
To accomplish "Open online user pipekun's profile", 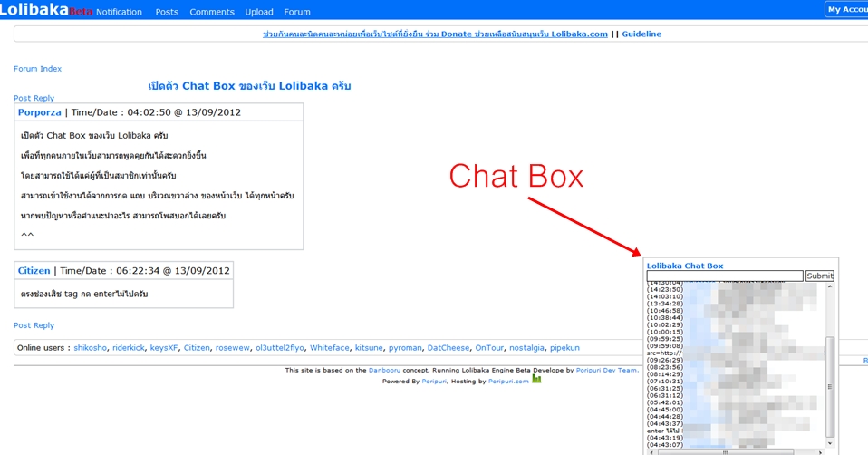I will 564,348.
